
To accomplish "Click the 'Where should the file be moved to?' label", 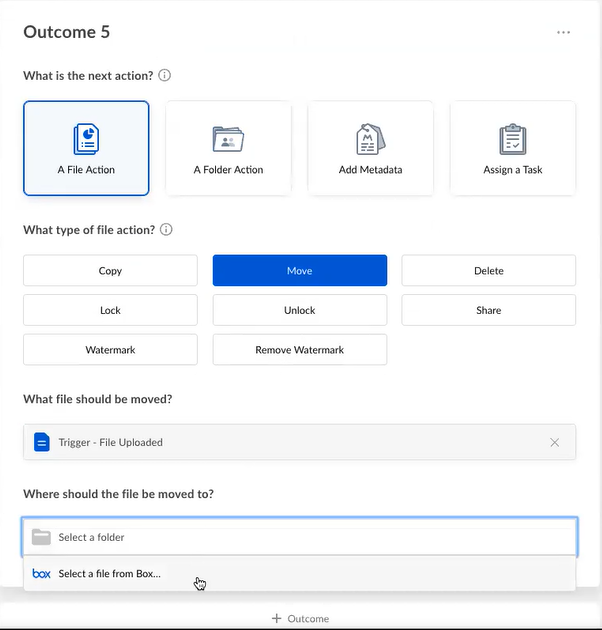I will pos(119,494).
